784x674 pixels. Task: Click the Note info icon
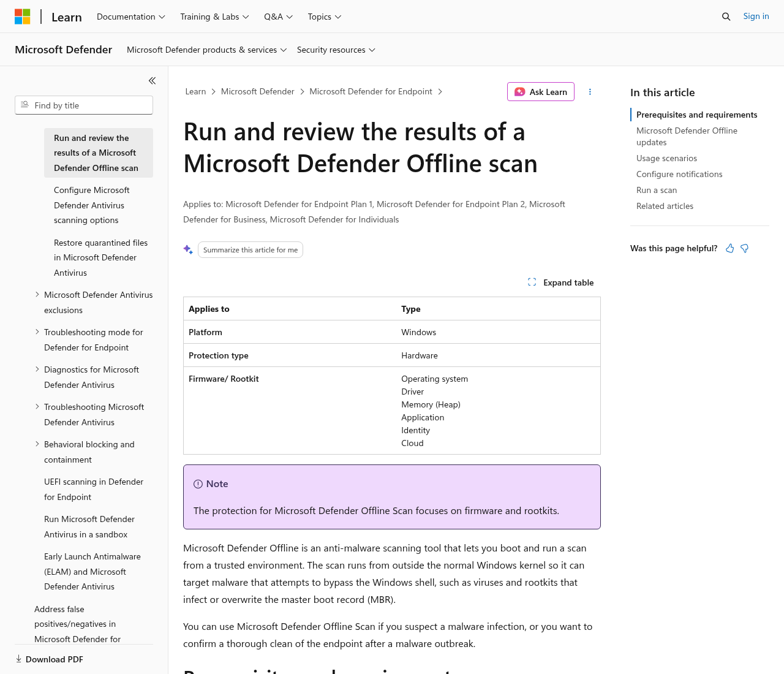198,484
